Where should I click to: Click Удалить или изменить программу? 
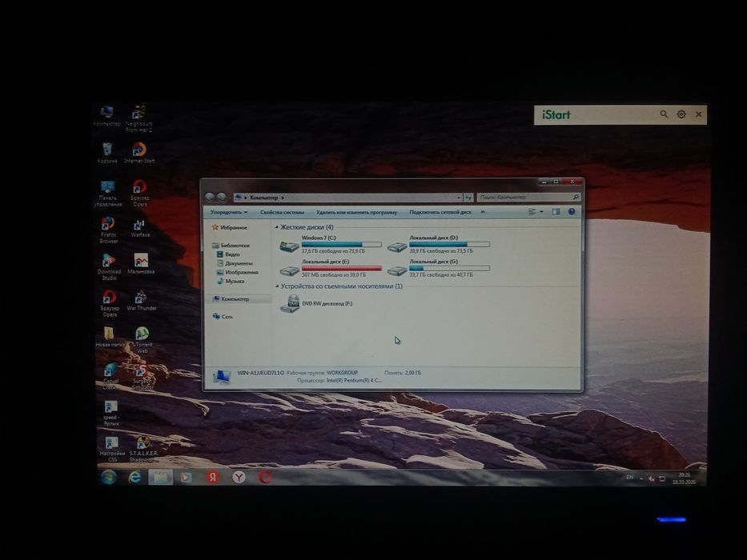click(356, 212)
